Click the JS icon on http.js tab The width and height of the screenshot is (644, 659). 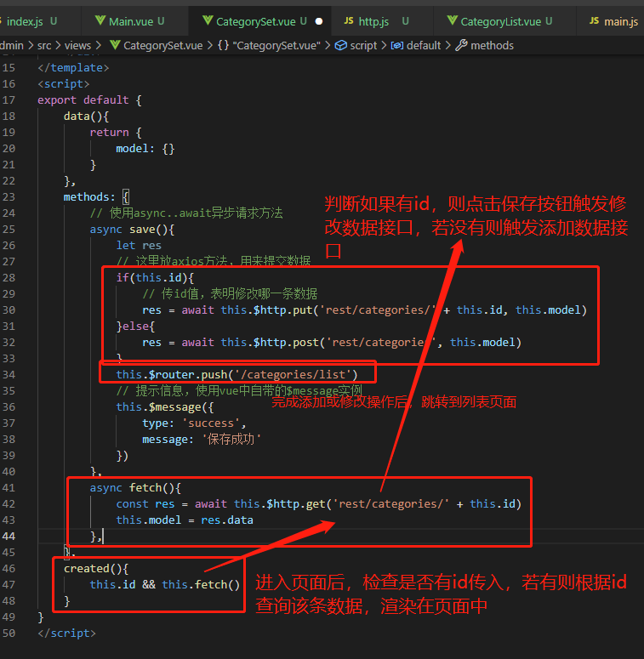pyautogui.click(x=349, y=20)
